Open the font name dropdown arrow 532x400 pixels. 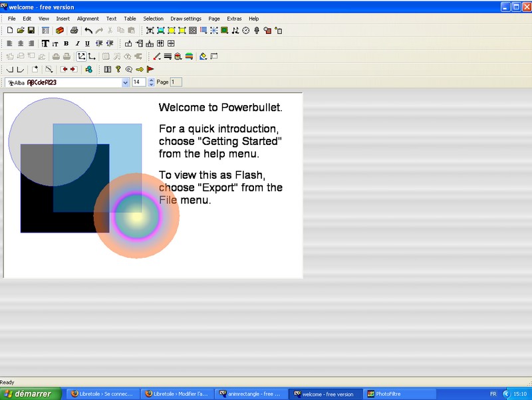pos(126,82)
